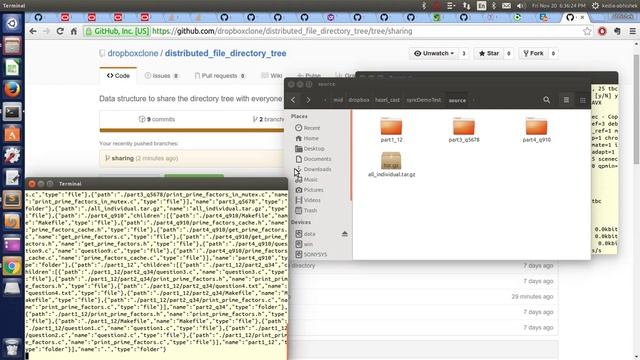The width and height of the screenshot is (640, 360).
Task: Select source in the file manager path bar
Action: (457, 100)
